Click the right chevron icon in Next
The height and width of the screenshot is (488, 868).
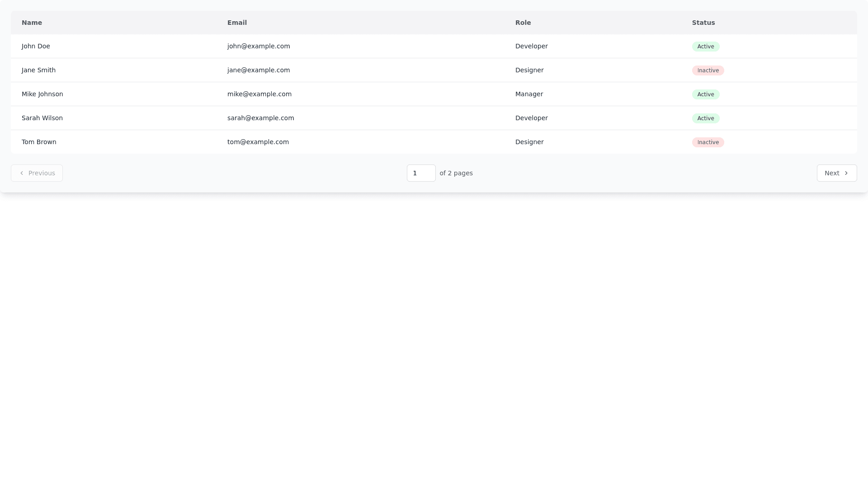tap(846, 173)
